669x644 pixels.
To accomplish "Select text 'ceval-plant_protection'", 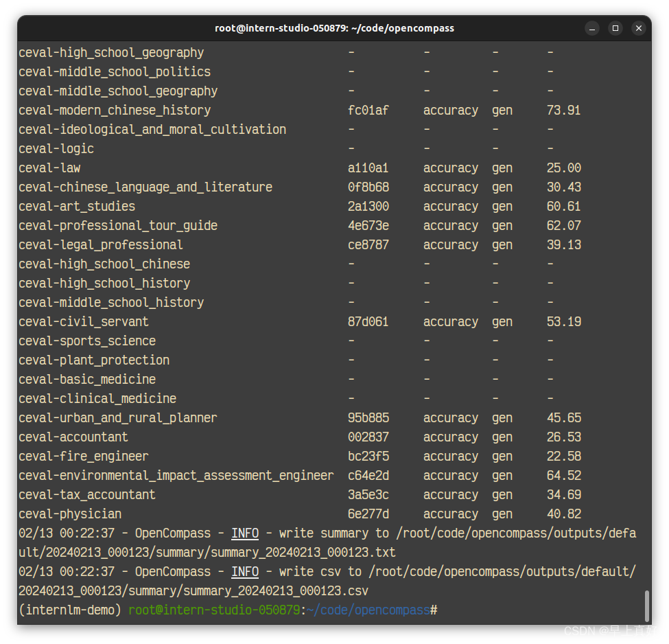I will click(94, 360).
